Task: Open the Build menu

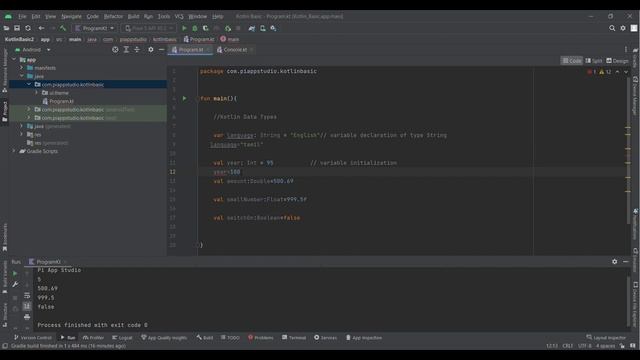Action: tap(133, 16)
